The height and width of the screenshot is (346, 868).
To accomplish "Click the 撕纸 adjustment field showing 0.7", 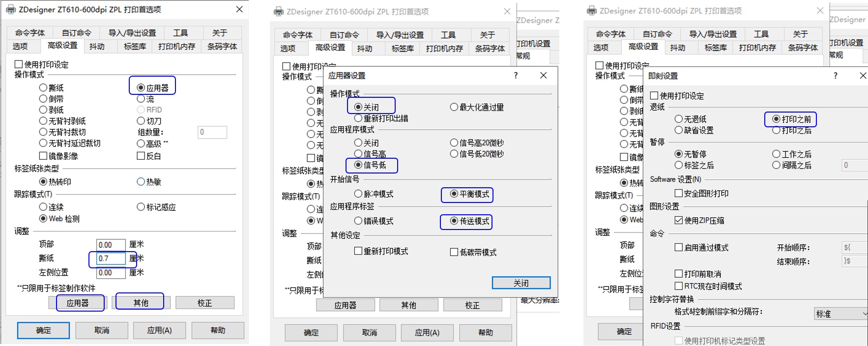I will click(x=111, y=259).
